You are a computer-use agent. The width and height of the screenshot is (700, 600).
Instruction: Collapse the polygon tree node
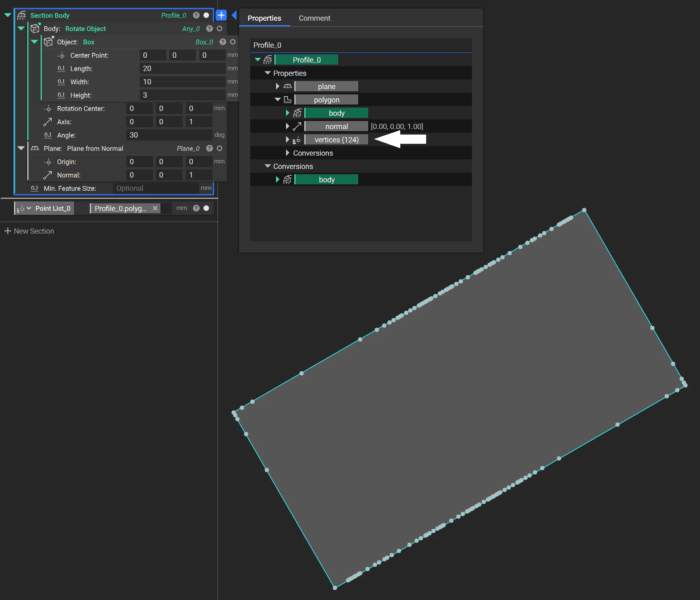278,99
